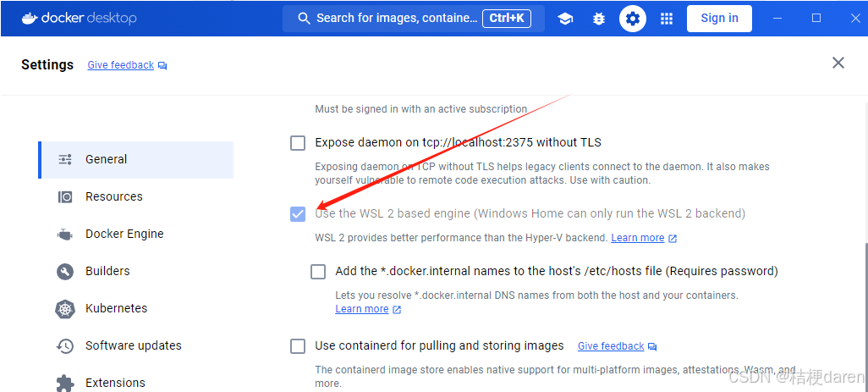Close the Settings panel with X
Image resolution: width=868 pixels, height=392 pixels.
838,63
